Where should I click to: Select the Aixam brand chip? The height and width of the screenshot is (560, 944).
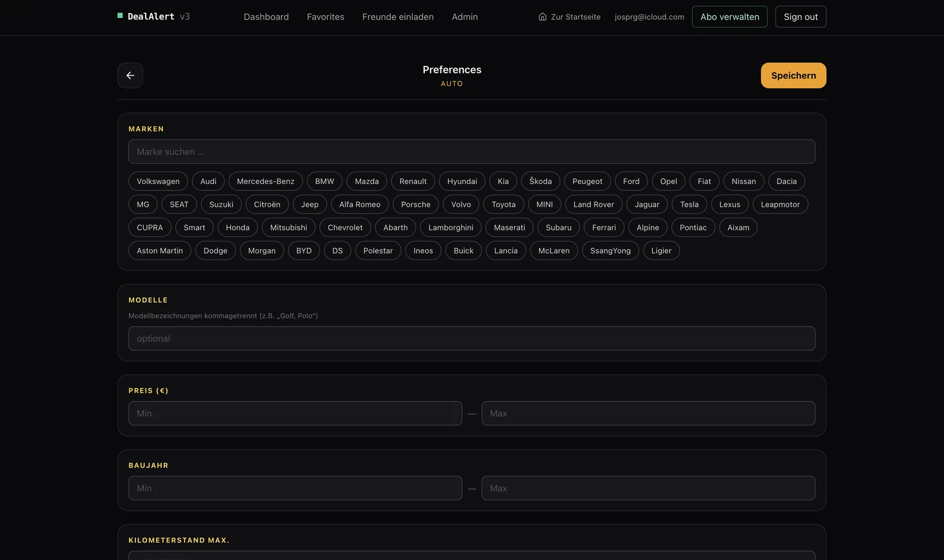[x=738, y=228]
